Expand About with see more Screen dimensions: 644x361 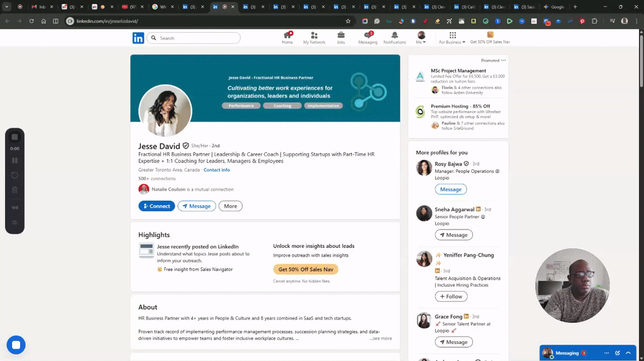[380, 338]
